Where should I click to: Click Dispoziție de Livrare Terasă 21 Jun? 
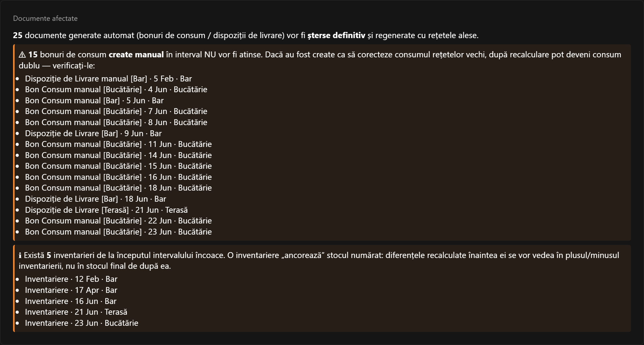pos(106,210)
